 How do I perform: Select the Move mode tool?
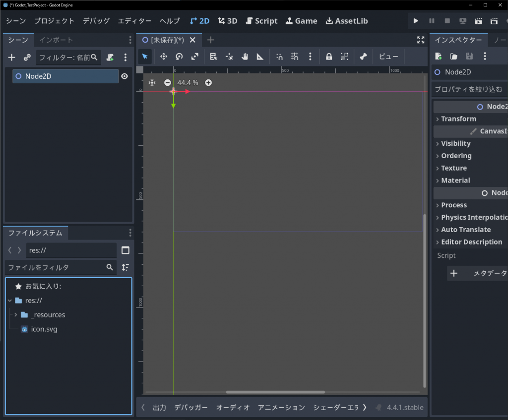pos(163,57)
